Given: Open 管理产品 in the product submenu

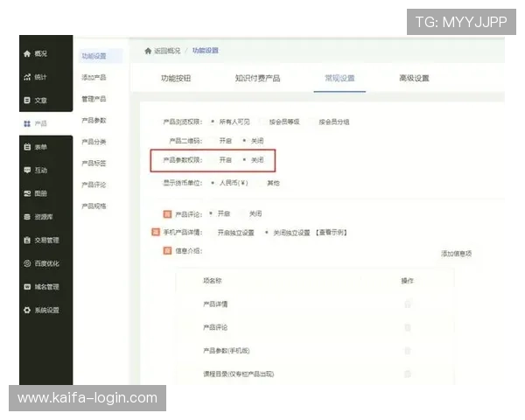Looking at the screenshot, I should click(x=94, y=99).
